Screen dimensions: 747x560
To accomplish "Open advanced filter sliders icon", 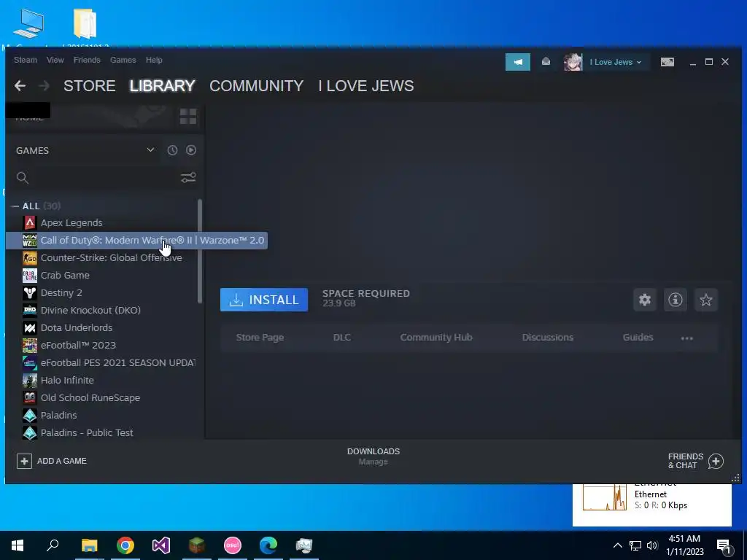I will pyautogui.click(x=188, y=178).
